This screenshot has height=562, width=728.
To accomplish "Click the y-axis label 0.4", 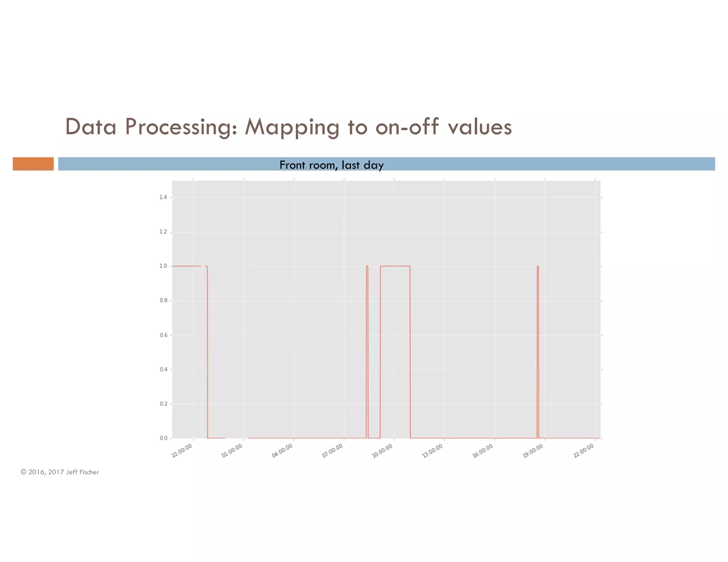I will point(163,369).
